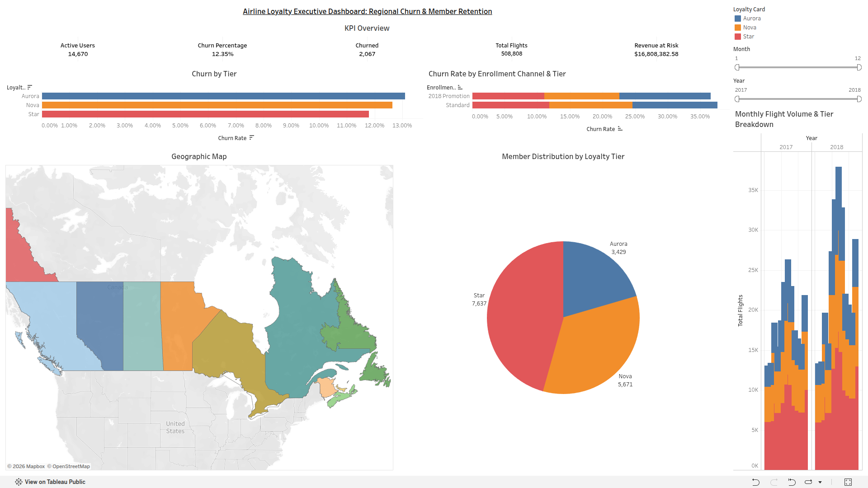The image size is (868, 488).
Task: Sort Enrollment Channel chart's Churn Rate axis icon
Action: pos(620,129)
